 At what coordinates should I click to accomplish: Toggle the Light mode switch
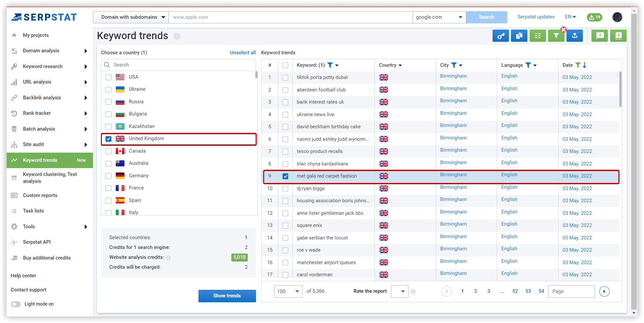16,304
